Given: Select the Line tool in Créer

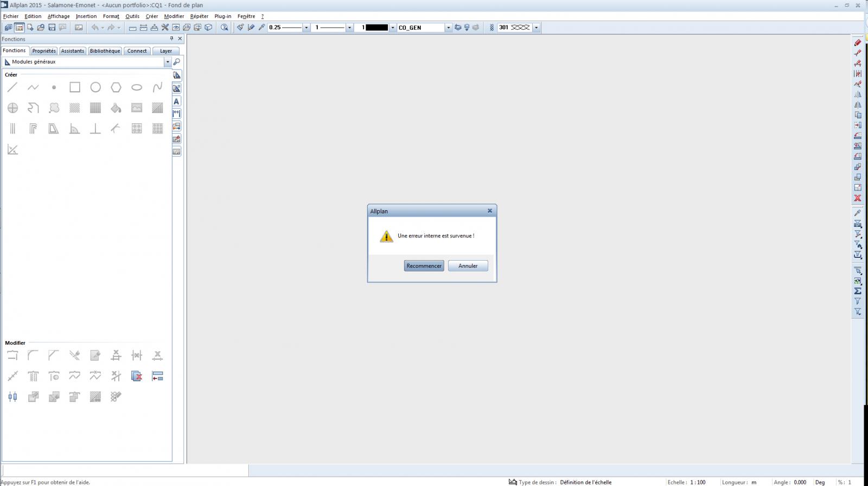Looking at the screenshot, I should point(12,87).
